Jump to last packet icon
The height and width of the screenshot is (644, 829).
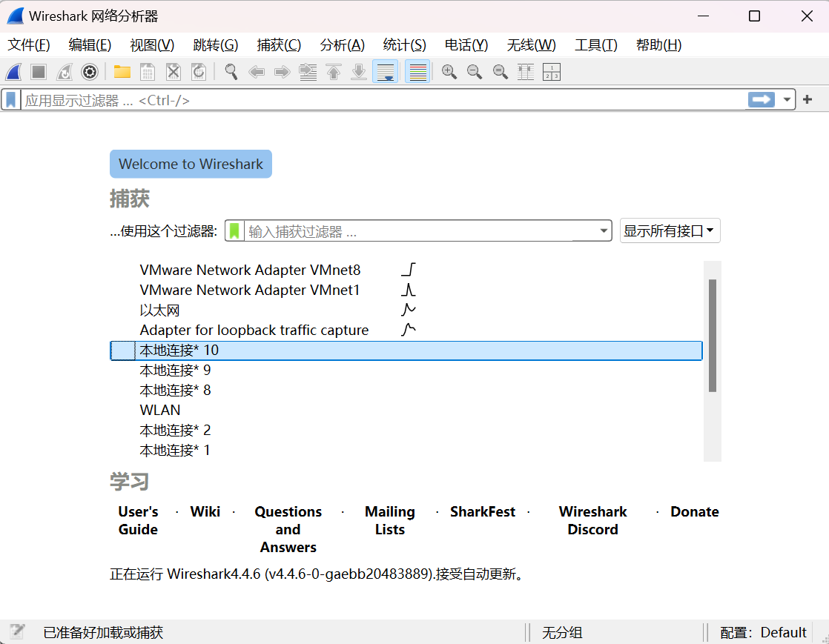point(359,72)
